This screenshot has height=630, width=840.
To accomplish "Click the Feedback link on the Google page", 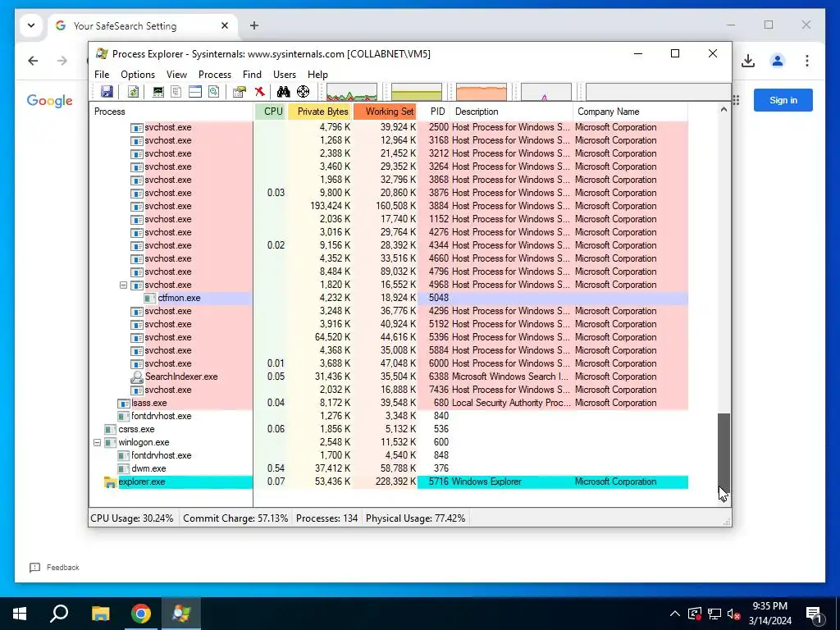I will (x=55, y=568).
